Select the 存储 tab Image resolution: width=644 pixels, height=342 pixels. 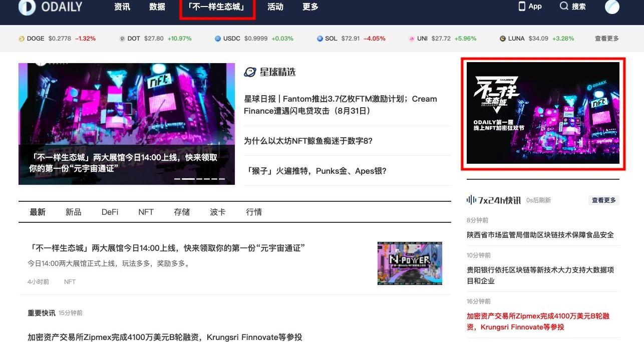[x=182, y=212]
